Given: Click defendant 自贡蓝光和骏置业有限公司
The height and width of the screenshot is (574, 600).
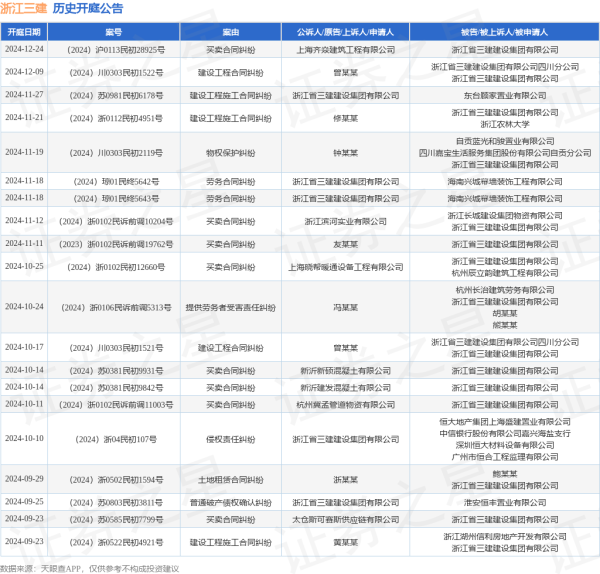Looking at the screenshot, I should click(x=505, y=141).
